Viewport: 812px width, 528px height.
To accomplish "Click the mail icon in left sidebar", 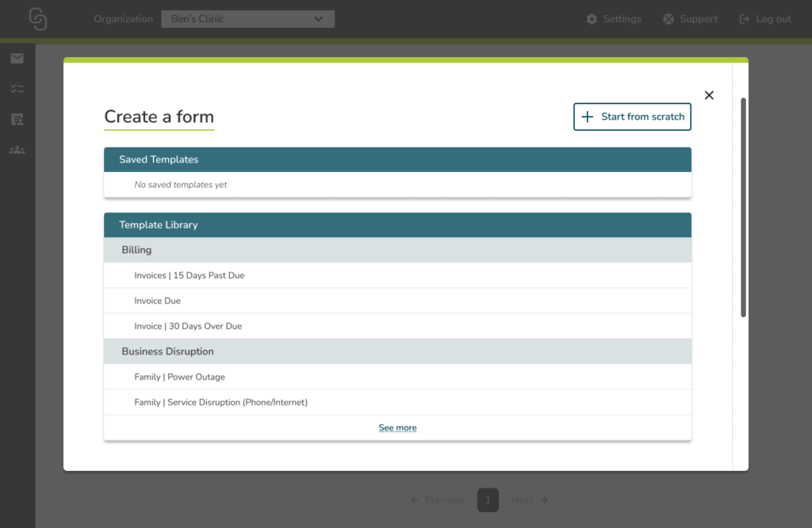I will (x=17, y=58).
